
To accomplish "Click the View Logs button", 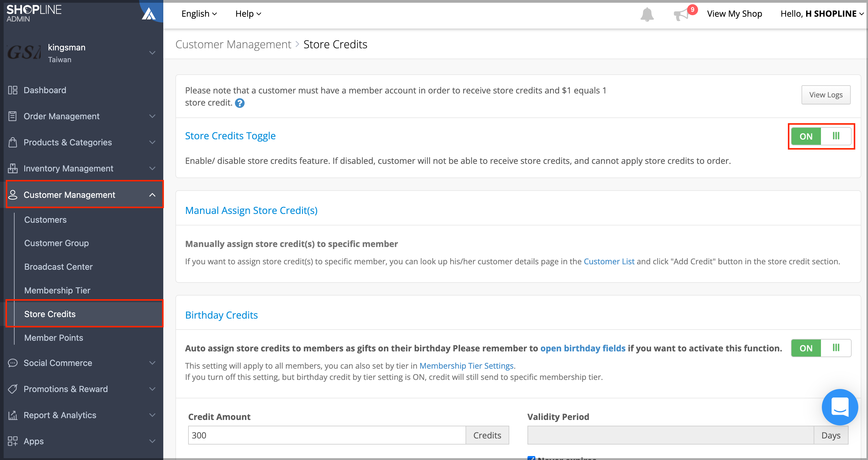I will point(826,95).
